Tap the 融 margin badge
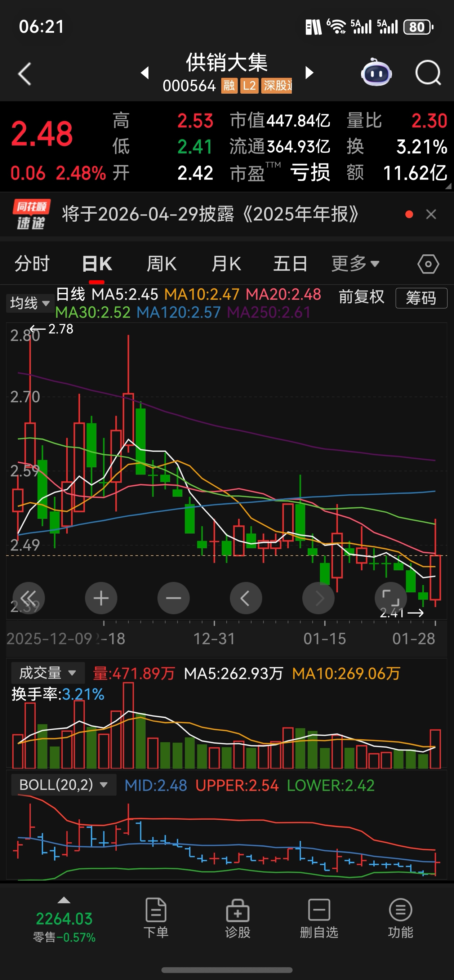This screenshot has height=980, width=454. click(229, 86)
